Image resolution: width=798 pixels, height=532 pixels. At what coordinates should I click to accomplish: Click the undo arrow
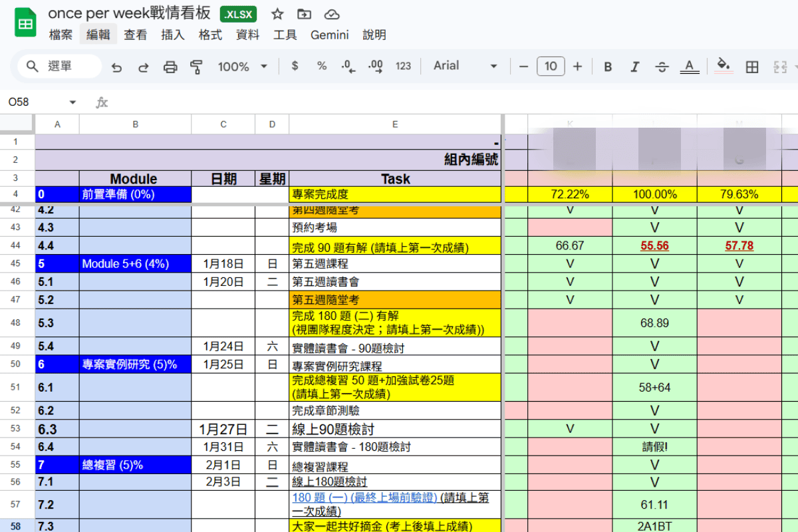coord(117,66)
